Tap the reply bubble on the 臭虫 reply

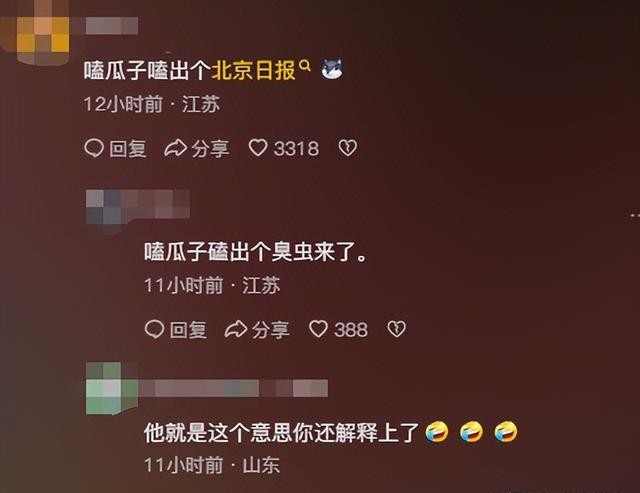pyautogui.click(x=154, y=329)
